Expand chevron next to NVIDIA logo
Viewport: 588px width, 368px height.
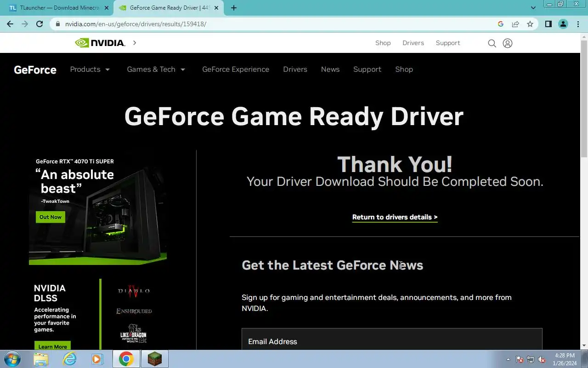(135, 43)
